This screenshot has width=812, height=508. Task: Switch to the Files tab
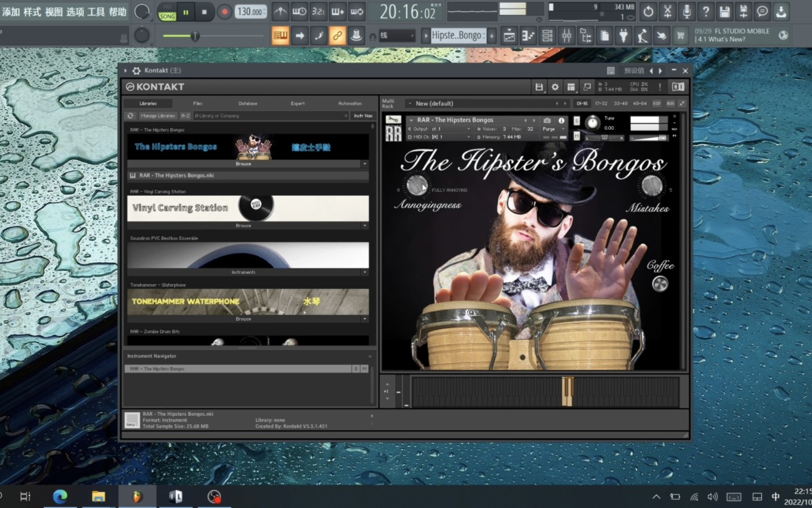(198, 103)
